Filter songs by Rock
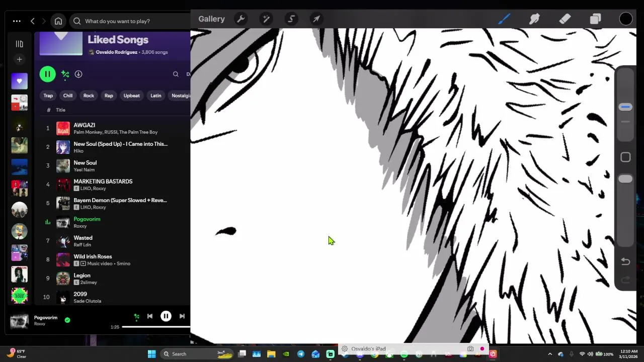 [x=89, y=96]
